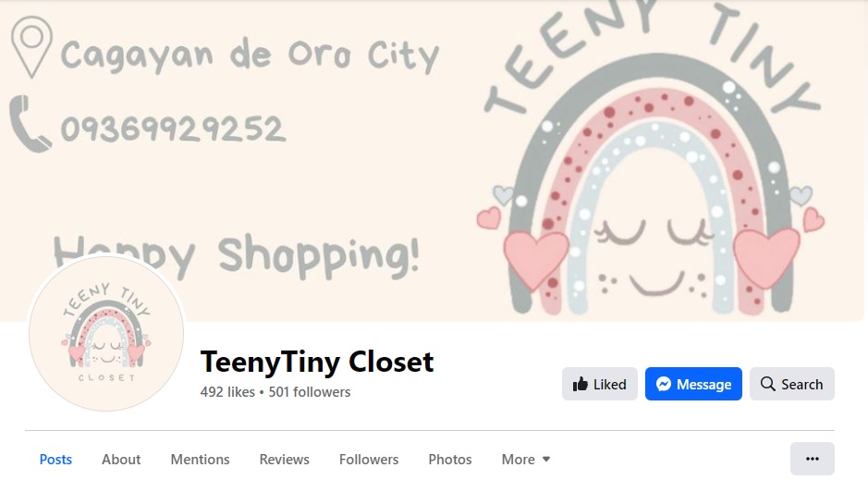Viewport: 868px width, 480px height.
Task: Open the Mentions tab
Action: tap(200, 459)
